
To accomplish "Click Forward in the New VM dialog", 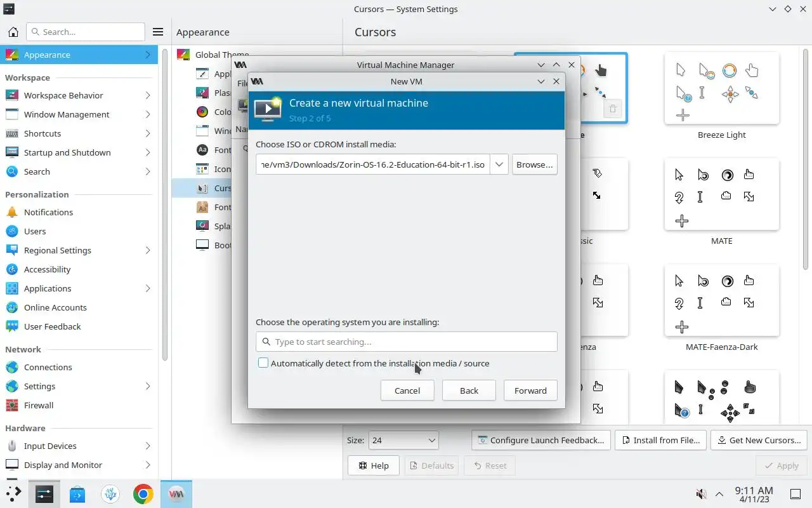I will tap(530, 391).
